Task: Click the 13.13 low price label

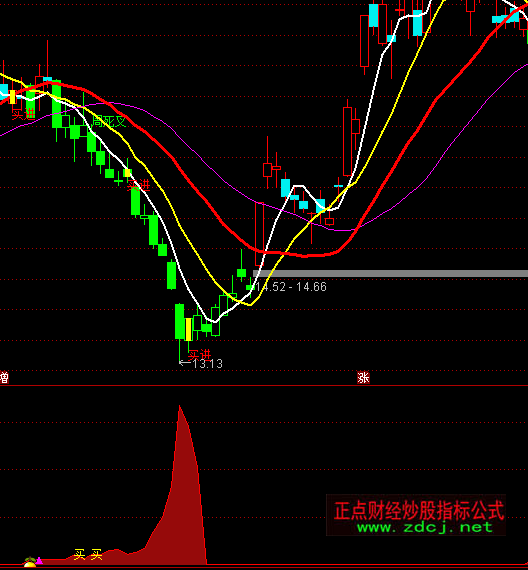Action: (207, 364)
